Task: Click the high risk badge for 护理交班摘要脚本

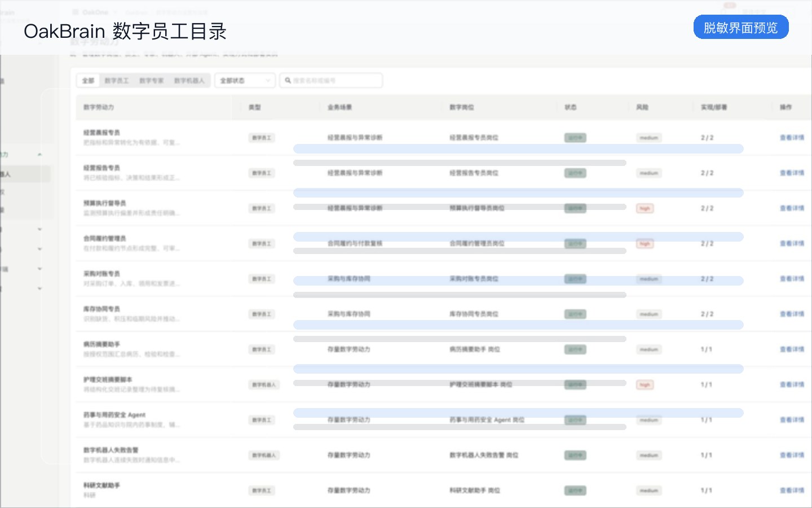Action: tap(645, 385)
